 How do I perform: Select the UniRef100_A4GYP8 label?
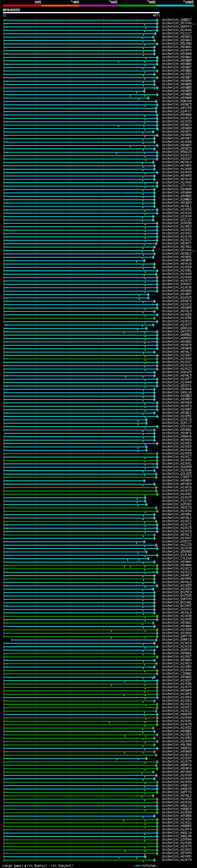click(177, 108)
